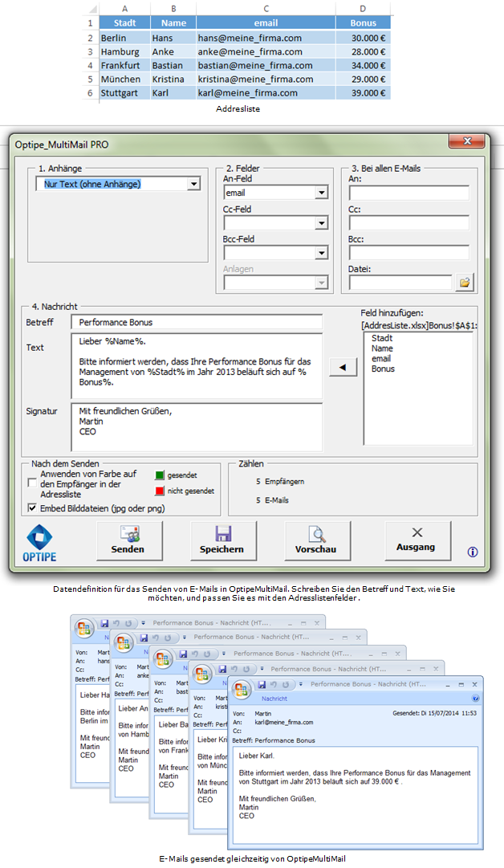This screenshot has width=504, height=868.
Task: Select Stadt in the field list
Action: click(382, 339)
